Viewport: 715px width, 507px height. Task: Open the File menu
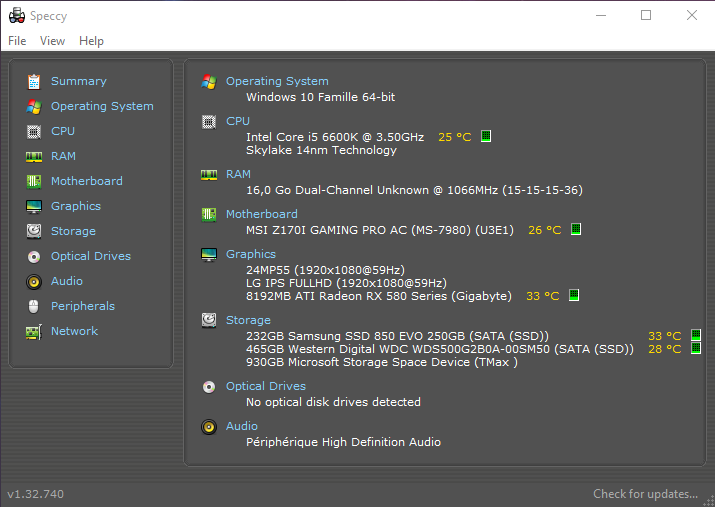click(17, 41)
